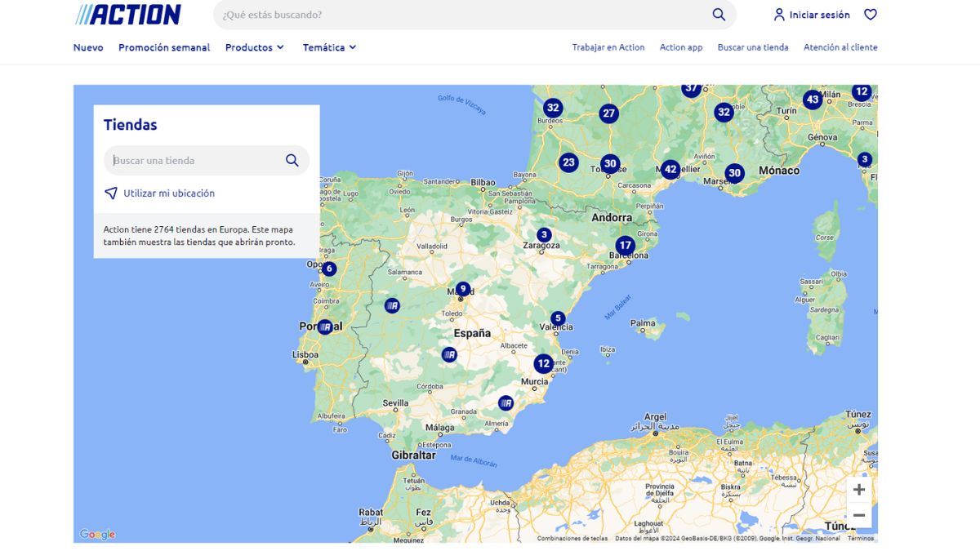Open the 23 store cluster marker

pyautogui.click(x=569, y=162)
